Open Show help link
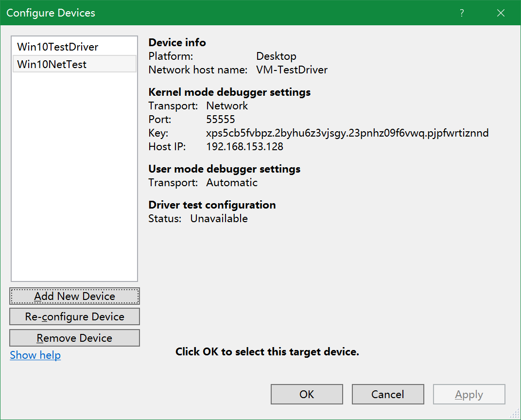This screenshot has height=420, width=521. (x=35, y=355)
